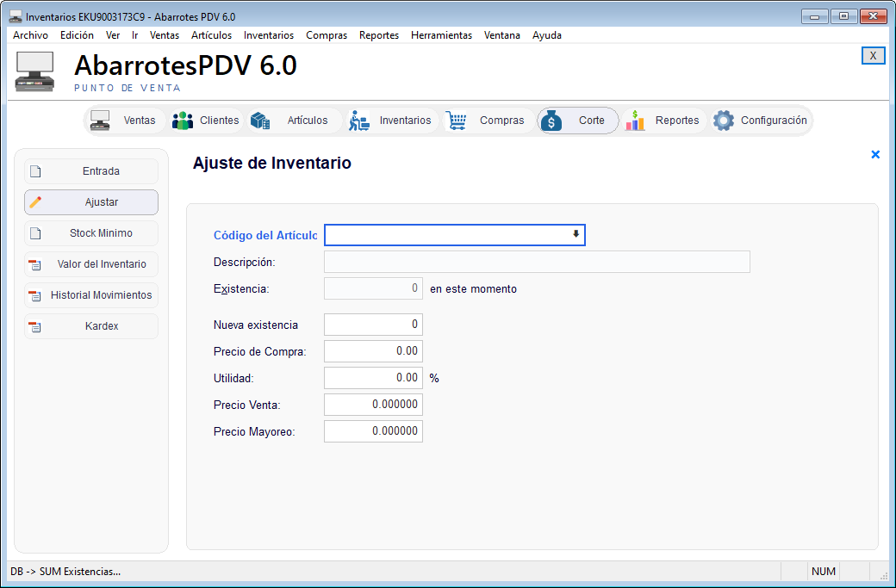The height and width of the screenshot is (588, 896).
Task: Click the Reportes bar chart icon
Action: point(635,121)
